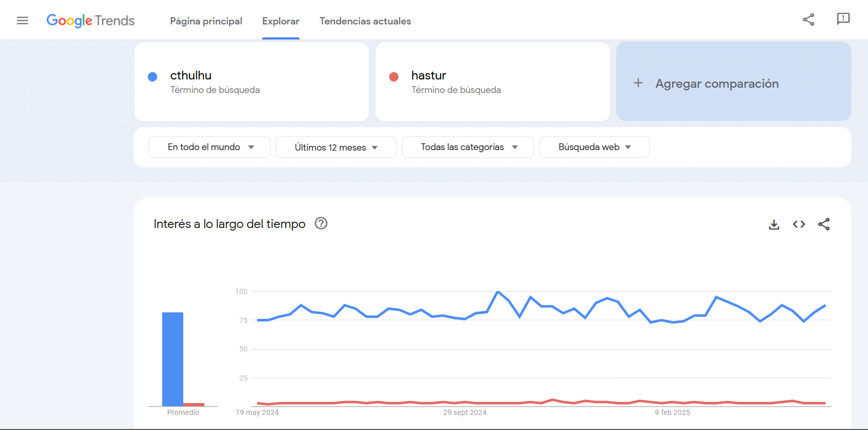Screen dimensions: 868x430
Task: Open help for Interés a lo largo del tiempo
Action: pyautogui.click(x=321, y=223)
